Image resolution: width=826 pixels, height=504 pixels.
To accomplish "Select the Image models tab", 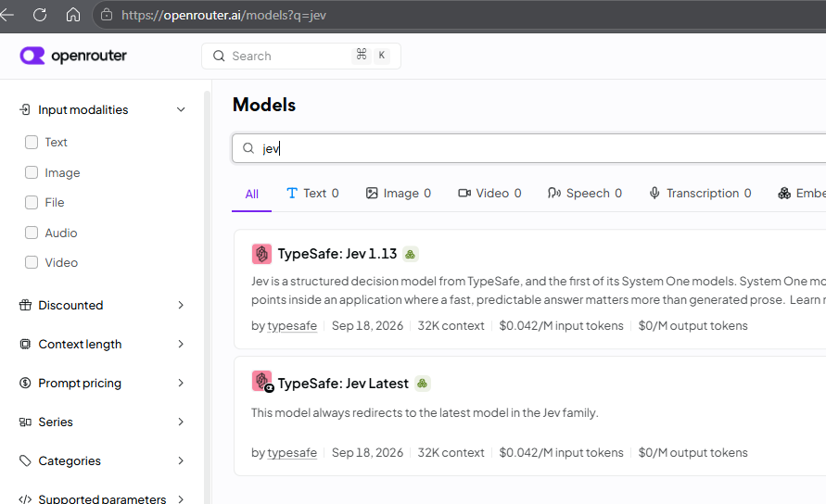I will pyautogui.click(x=399, y=194).
